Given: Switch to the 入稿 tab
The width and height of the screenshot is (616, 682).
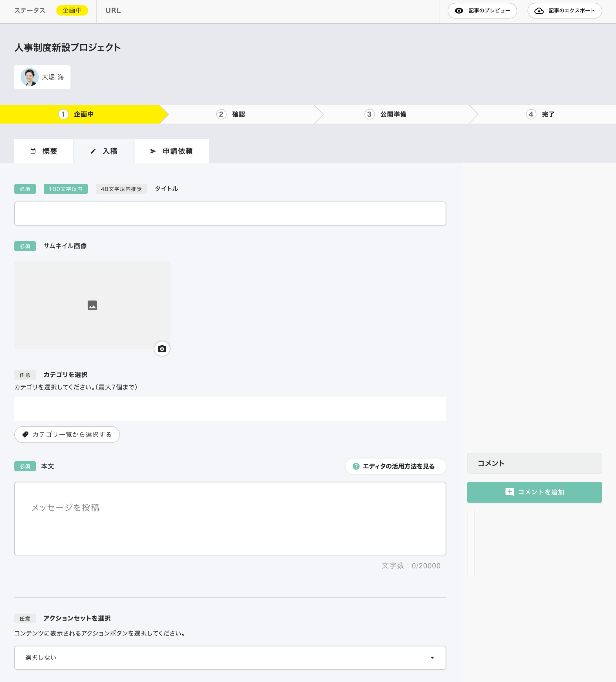Looking at the screenshot, I should pyautogui.click(x=104, y=151).
